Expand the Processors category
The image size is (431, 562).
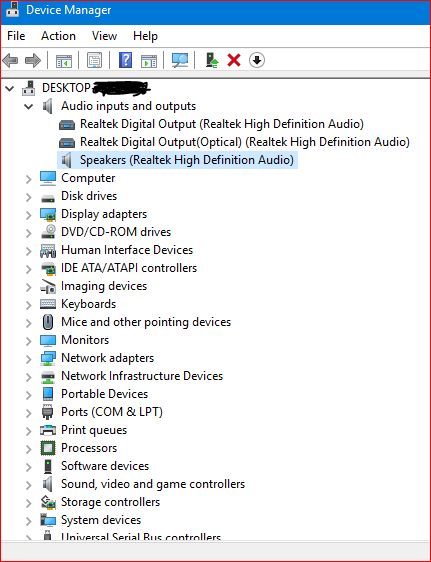point(29,448)
